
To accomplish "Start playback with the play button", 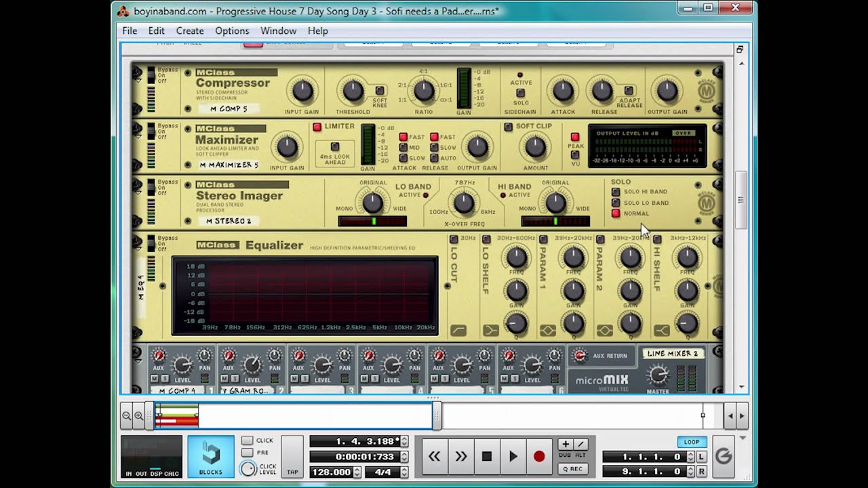I will coord(513,457).
